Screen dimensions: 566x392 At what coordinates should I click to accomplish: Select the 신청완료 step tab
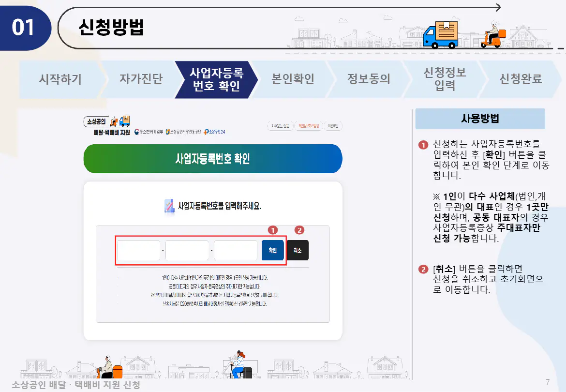coord(521,79)
